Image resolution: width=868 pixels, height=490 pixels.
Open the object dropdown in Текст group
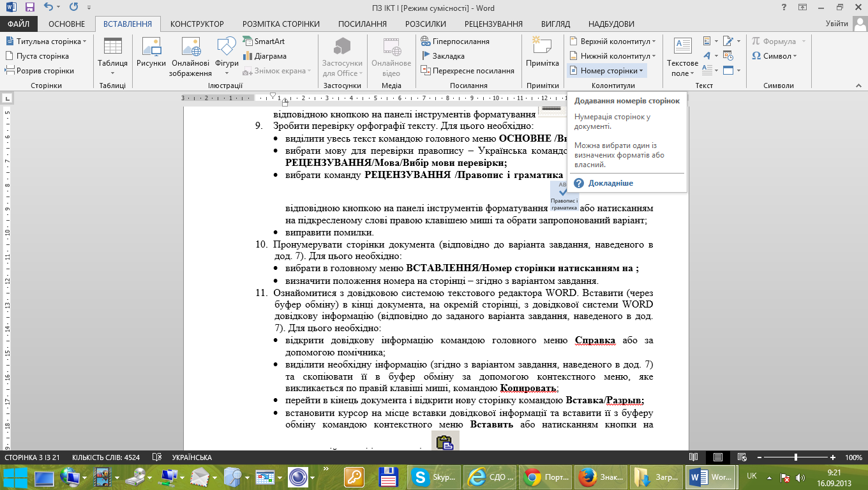(732, 71)
